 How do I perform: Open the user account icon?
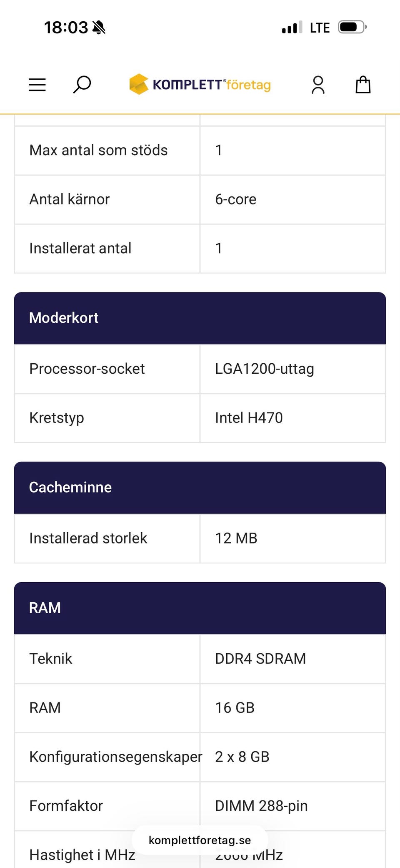click(318, 85)
